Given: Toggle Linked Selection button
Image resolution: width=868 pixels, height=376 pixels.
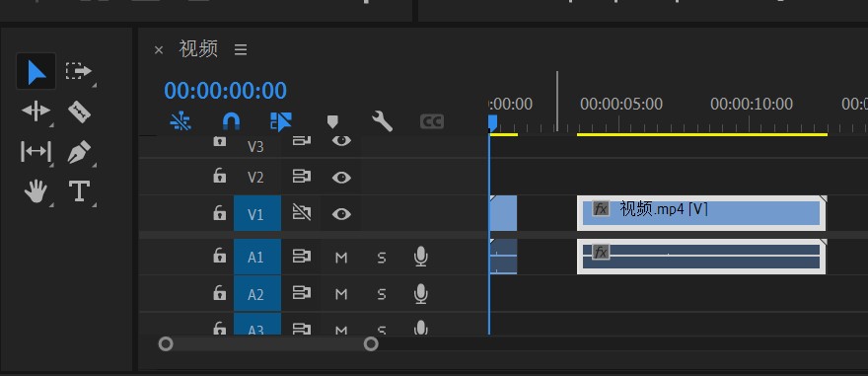Looking at the screenshot, I should point(281,121).
